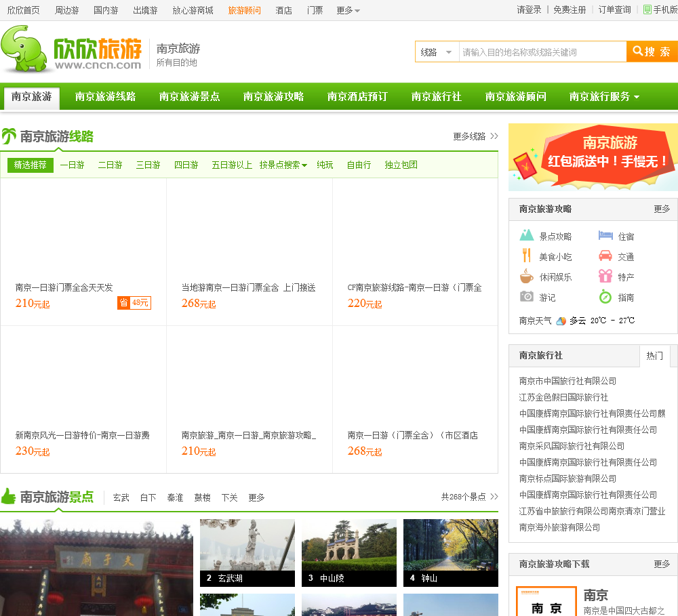Focus the destination search input field
The height and width of the screenshot is (616, 678).
point(542,52)
